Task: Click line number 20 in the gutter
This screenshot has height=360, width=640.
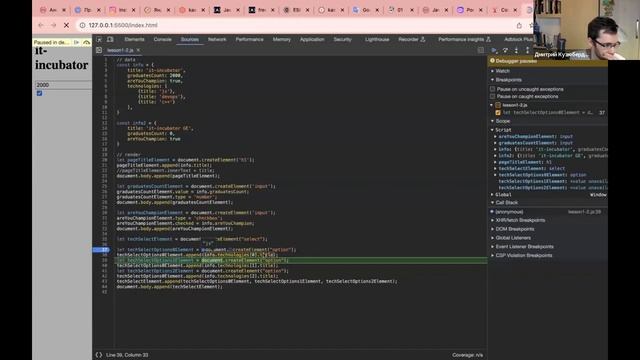Action: click(105, 160)
